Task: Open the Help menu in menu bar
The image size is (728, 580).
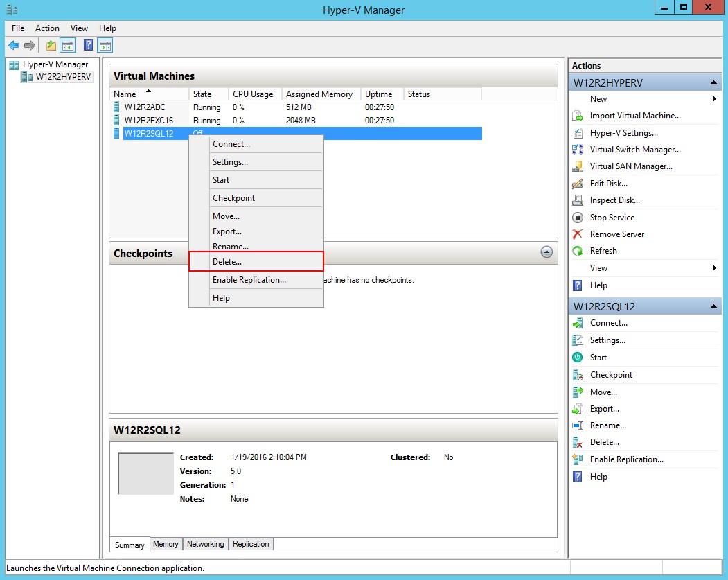Action: 108,28
